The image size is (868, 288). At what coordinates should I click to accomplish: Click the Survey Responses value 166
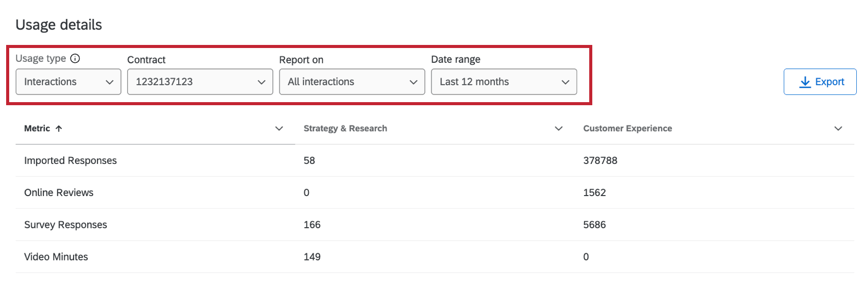[x=312, y=225]
